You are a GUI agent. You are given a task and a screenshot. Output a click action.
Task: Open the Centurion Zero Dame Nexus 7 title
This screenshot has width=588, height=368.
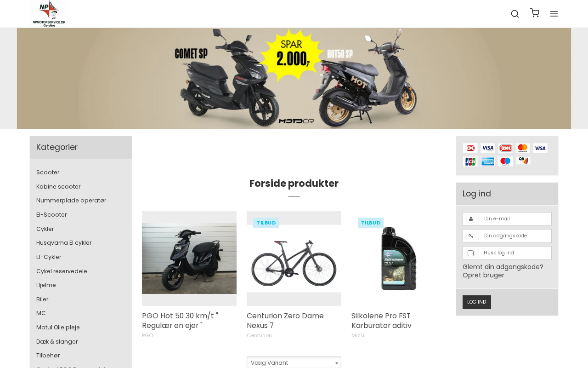(285, 321)
